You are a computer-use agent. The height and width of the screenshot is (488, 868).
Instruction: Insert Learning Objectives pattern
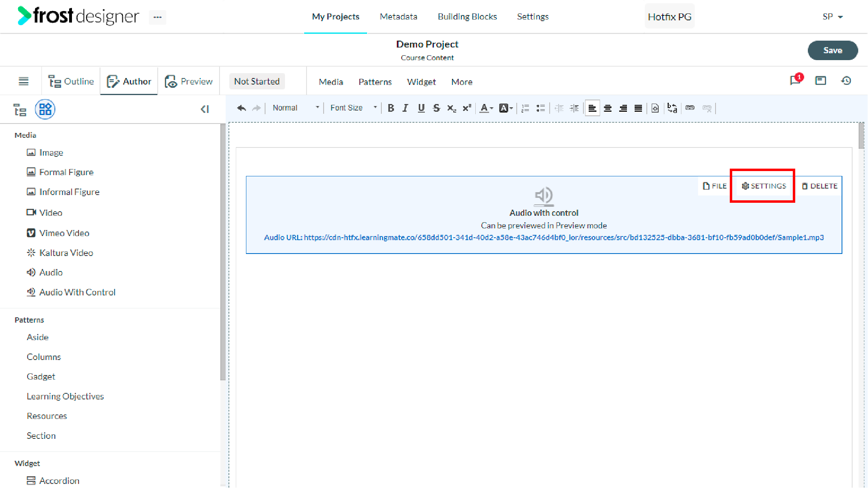click(65, 397)
